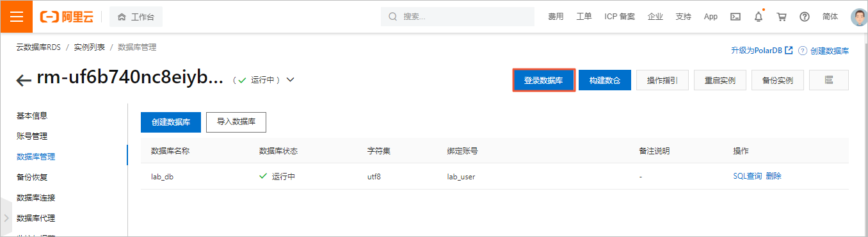868x237 pixels.
Task: Click the blue 创建数据库 button
Action: [171, 122]
